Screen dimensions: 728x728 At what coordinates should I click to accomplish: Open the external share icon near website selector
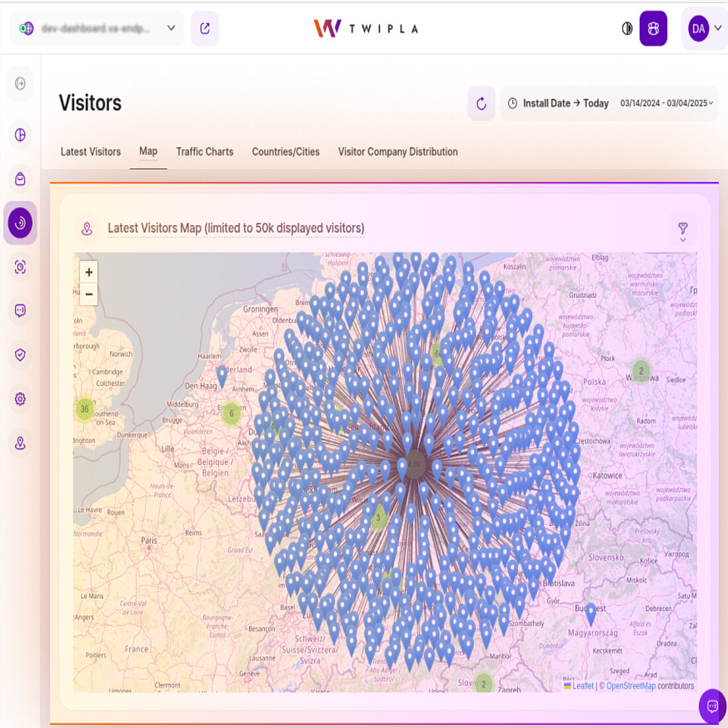point(205,28)
